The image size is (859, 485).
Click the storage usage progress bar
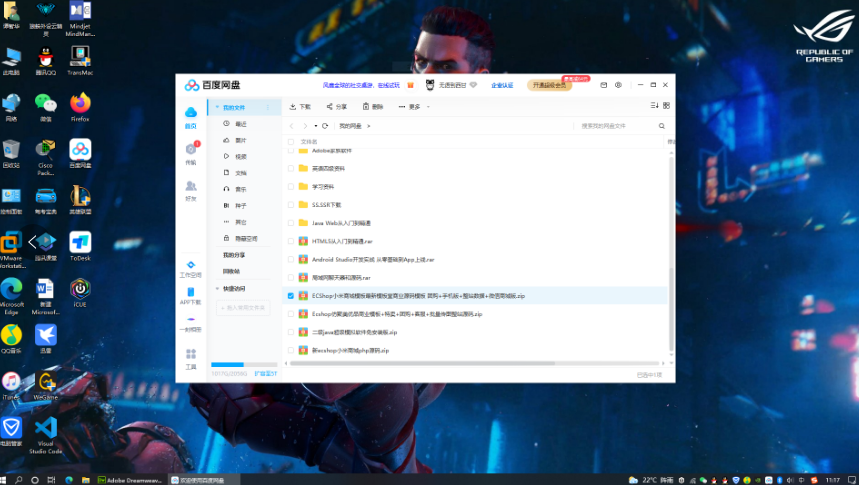[x=244, y=364]
